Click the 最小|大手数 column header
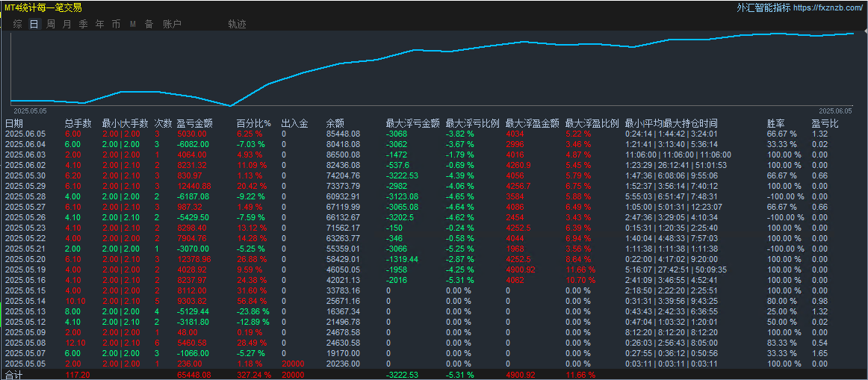The width and height of the screenshot is (868, 380). pos(125,123)
